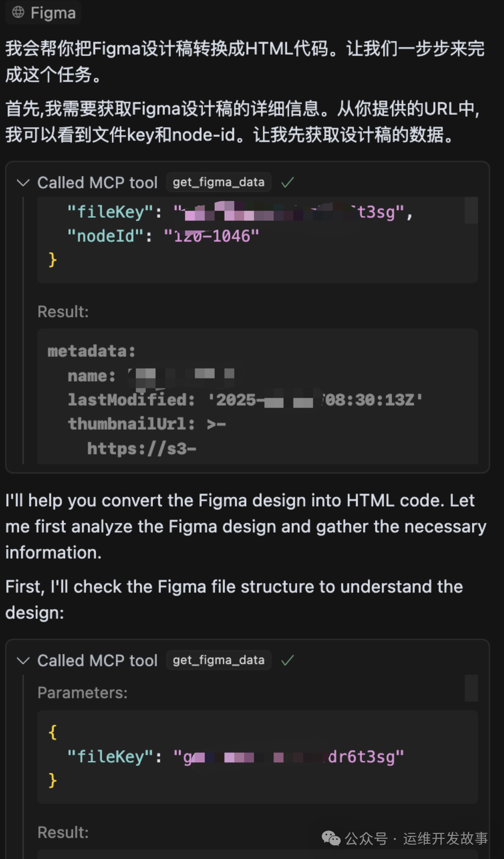The height and width of the screenshot is (859, 504).
Task: Click the globe icon beside the Figma label
Action: (x=18, y=13)
